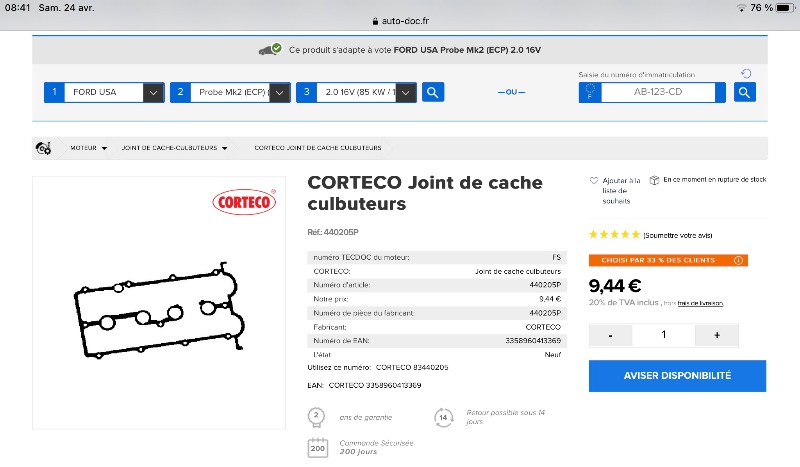Enlarge the valve cover gasket product image
This screenshot has height=467, width=800.
pyautogui.click(x=159, y=310)
